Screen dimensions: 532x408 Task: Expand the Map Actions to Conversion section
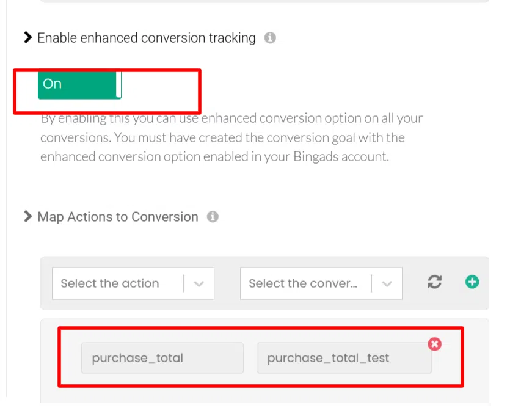(x=27, y=216)
